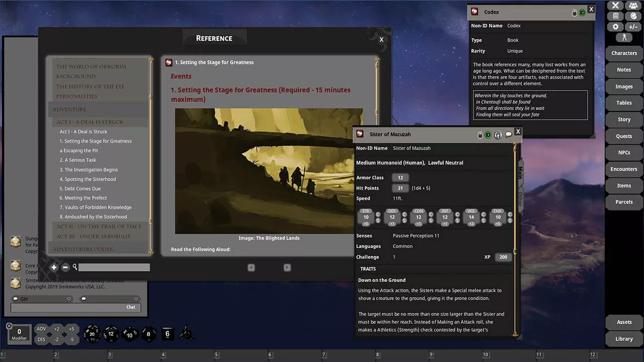
Task: Click the Reference index scrollbar
Action: pos(150,156)
